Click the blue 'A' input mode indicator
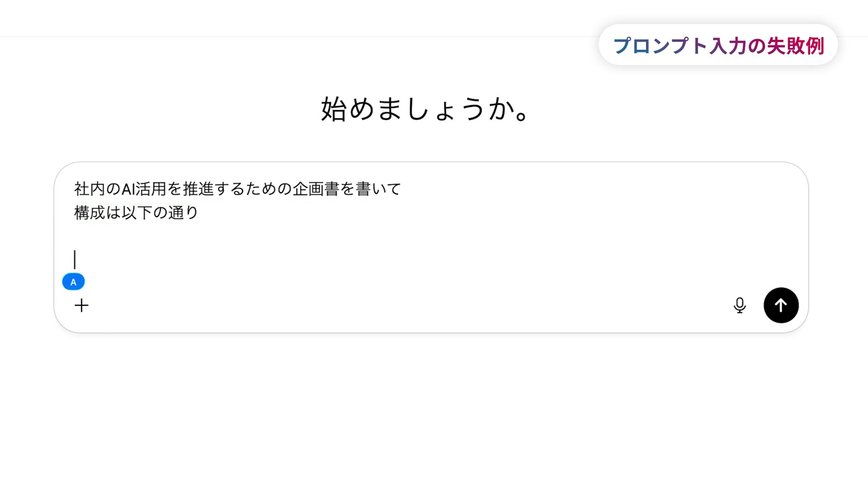 73,282
